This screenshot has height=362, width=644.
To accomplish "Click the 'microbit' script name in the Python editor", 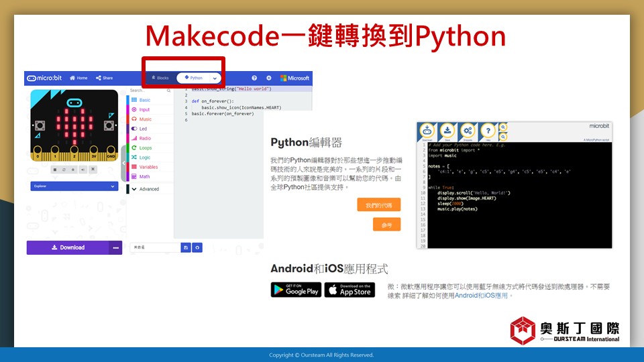I will pos(599,126).
